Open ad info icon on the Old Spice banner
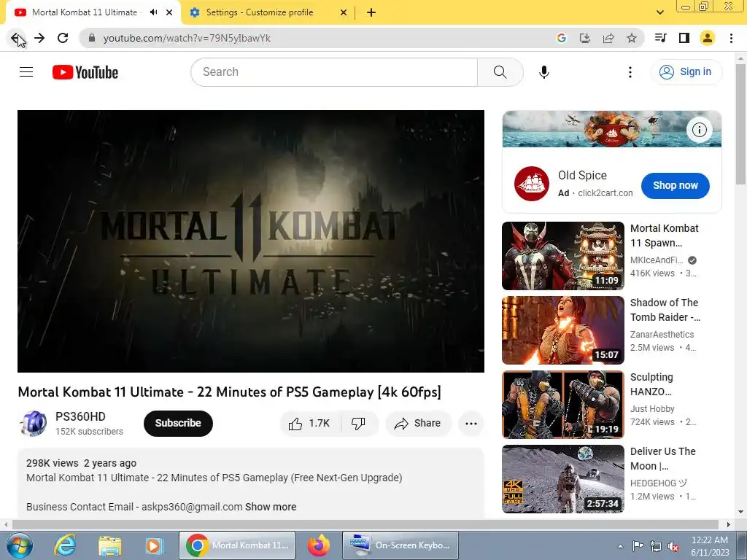This screenshot has height=560, width=747. pyautogui.click(x=700, y=130)
